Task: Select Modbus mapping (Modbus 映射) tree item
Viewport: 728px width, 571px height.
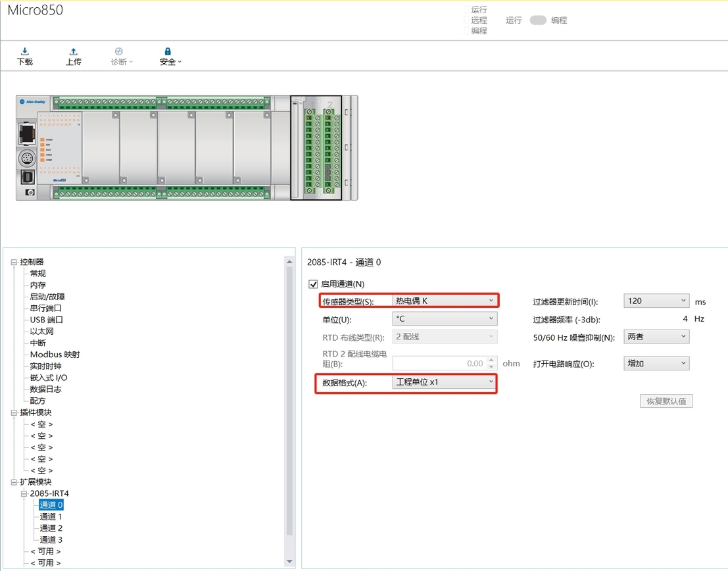Action: click(55, 355)
